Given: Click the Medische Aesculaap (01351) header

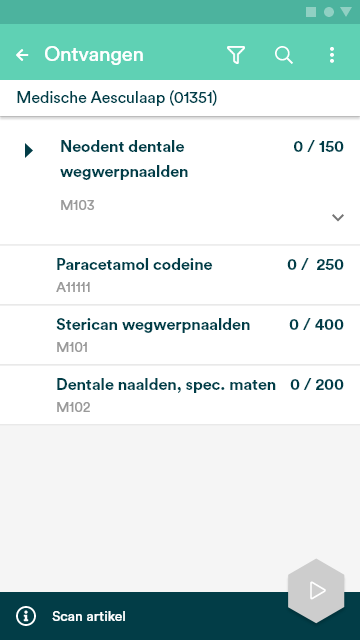Looking at the screenshot, I should [x=117, y=98].
